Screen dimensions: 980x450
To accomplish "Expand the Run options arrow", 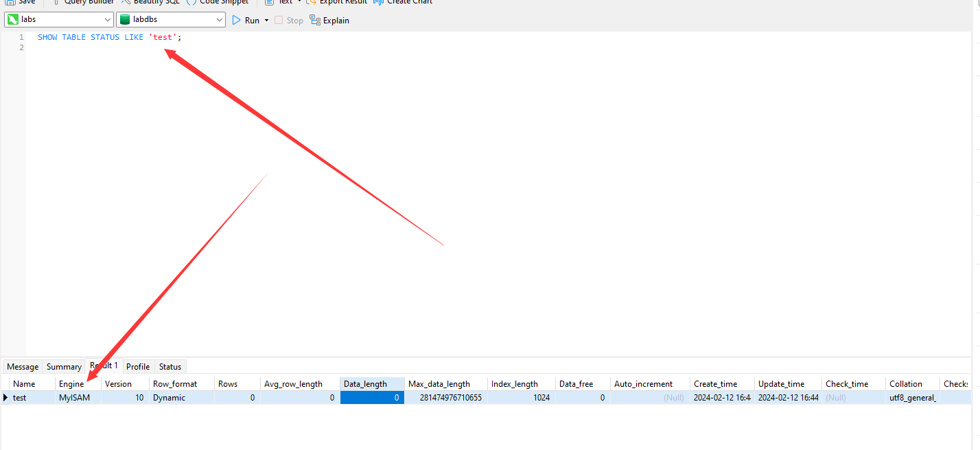I will pos(266,21).
